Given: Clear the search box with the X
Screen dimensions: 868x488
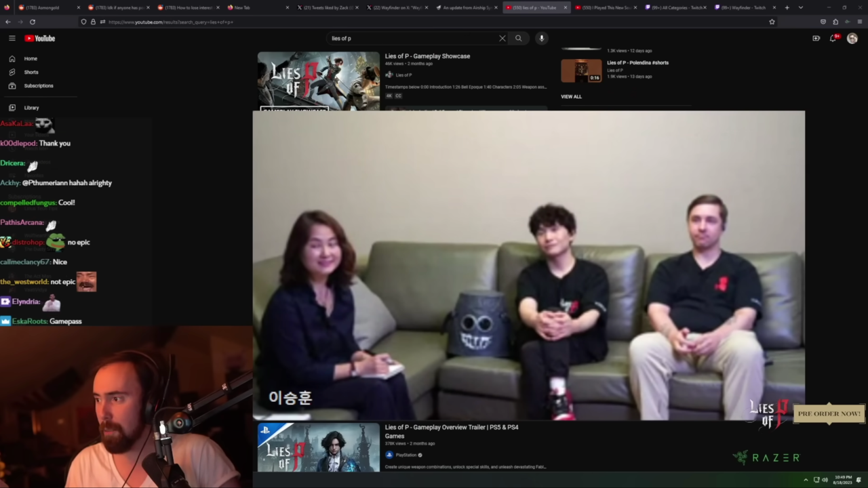Looking at the screenshot, I should click(x=502, y=39).
